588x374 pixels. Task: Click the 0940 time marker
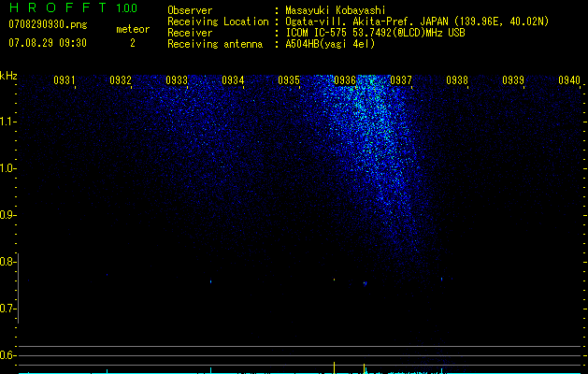pos(569,80)
